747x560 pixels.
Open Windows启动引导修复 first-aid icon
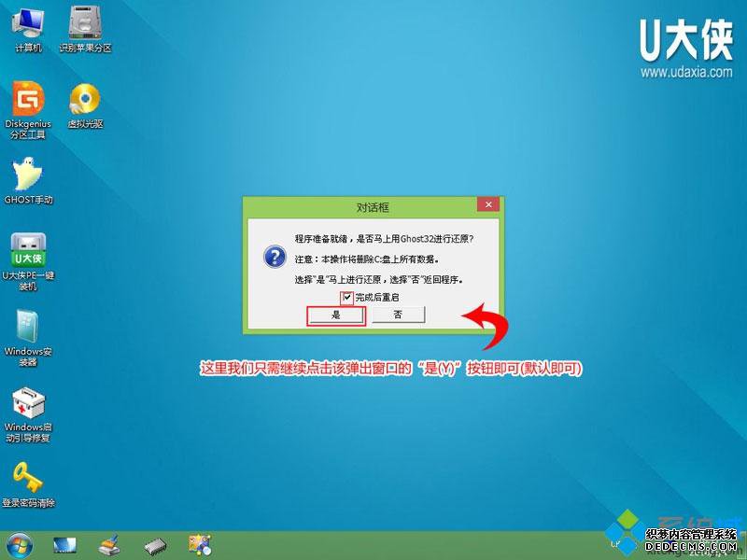28,414
